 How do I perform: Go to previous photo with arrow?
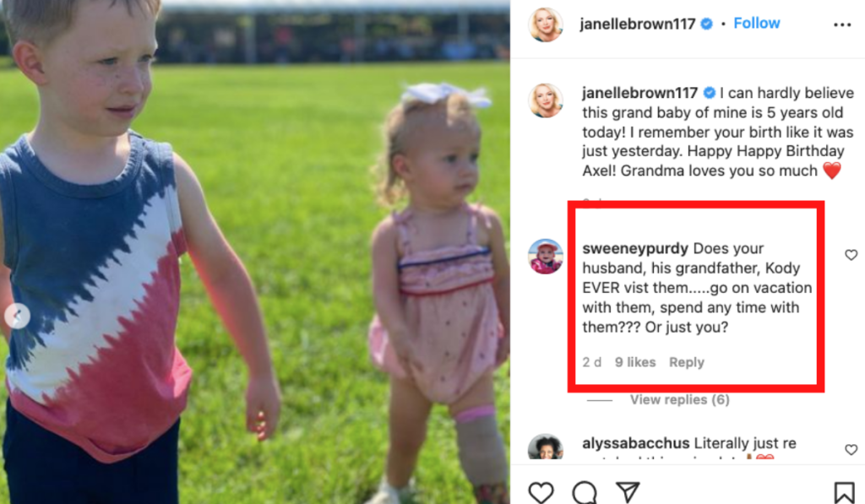pyautogui.click(x=17, y=316)
